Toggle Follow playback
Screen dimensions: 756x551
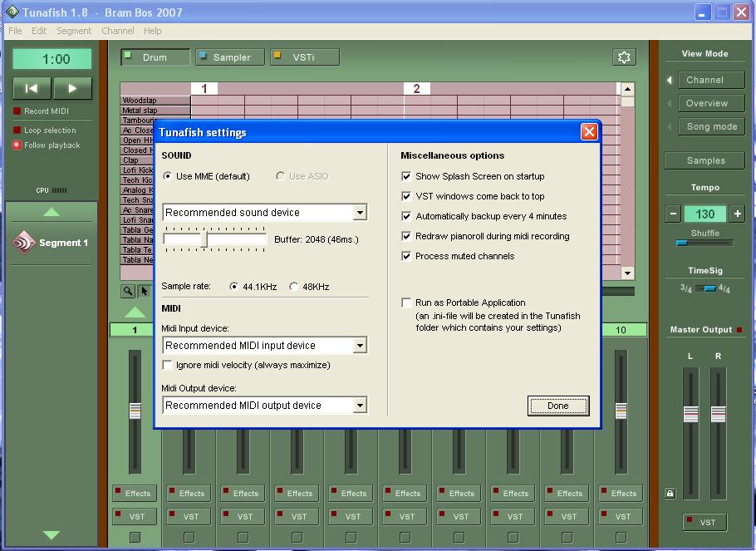pyautogui.click(x=17, y=145)
